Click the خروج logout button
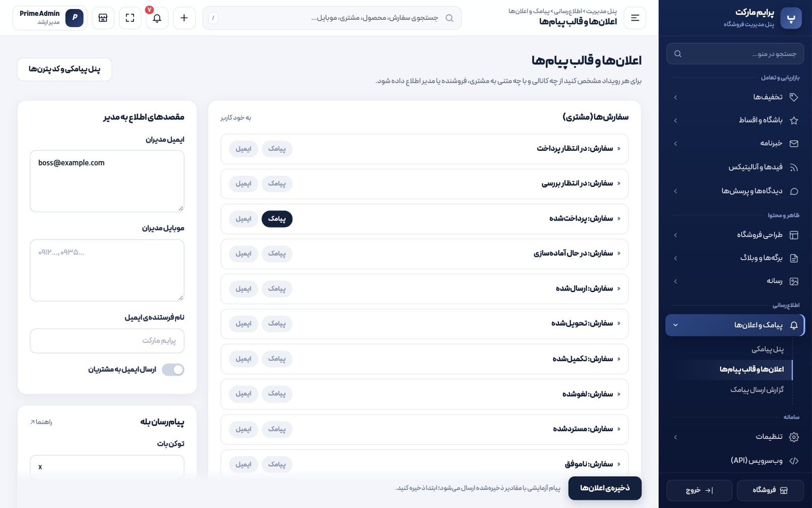Viewport: 812px width, 508px height. [699, 490]
